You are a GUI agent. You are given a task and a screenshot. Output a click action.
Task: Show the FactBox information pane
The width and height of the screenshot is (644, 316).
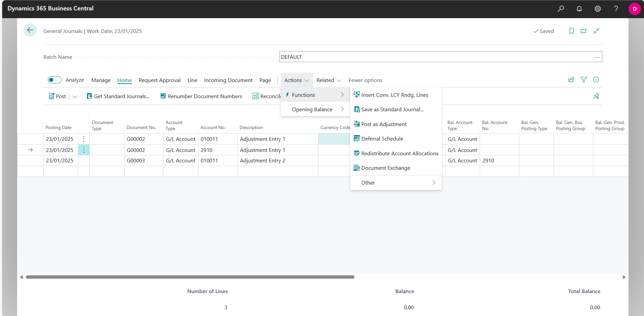point(596,80)
